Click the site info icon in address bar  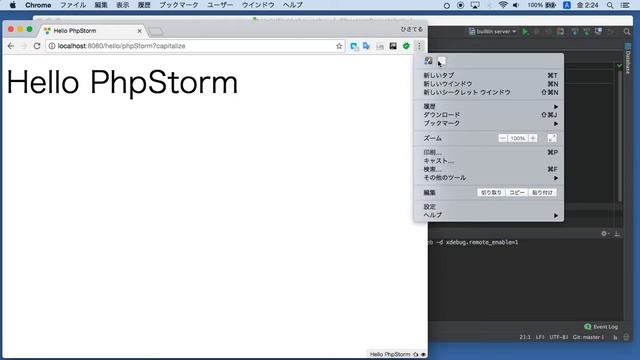(x=52, y=46)
